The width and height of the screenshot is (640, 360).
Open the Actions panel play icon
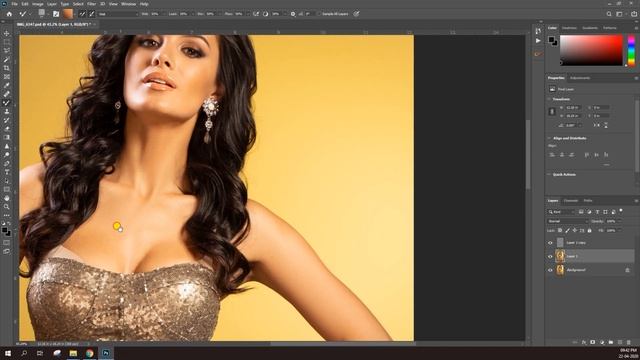(538, 41)
